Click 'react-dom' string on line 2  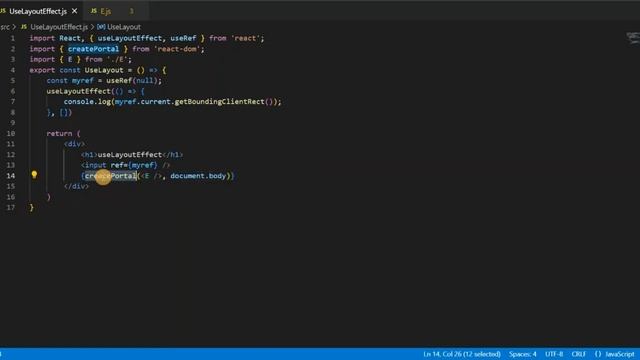pos(177,49)
